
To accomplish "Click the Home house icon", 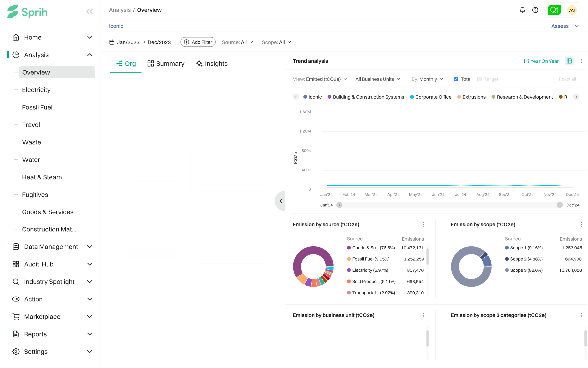I will pyautogui.click(x=16, y=37).
